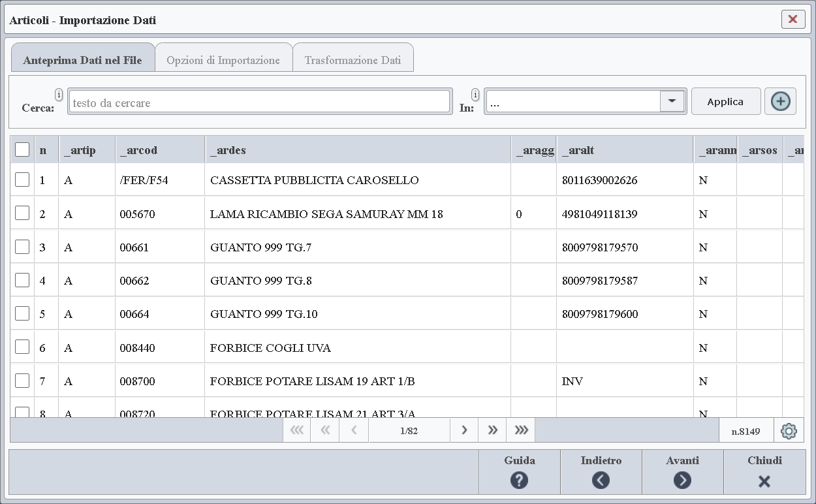This screenshot has height=504, width=816.
Task: Check the row for CASSETTA PUBBLICITA CAROSELLO
Action: pos(22,180)
